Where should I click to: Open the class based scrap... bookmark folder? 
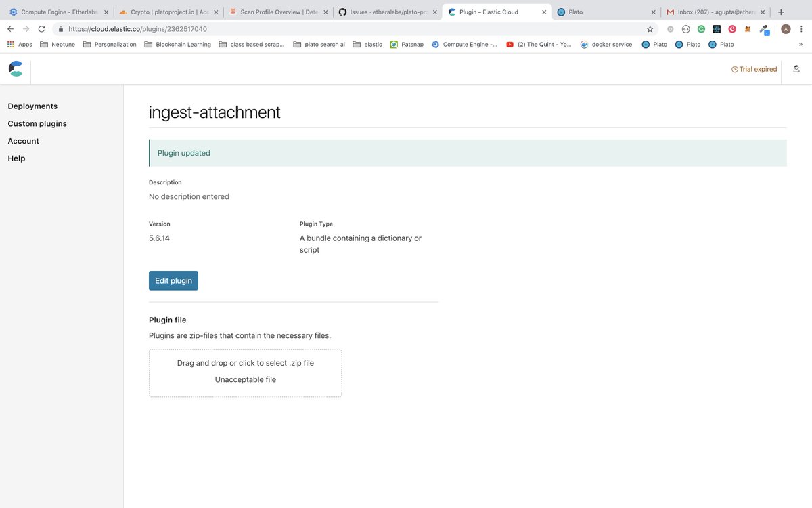click(252, 44)
